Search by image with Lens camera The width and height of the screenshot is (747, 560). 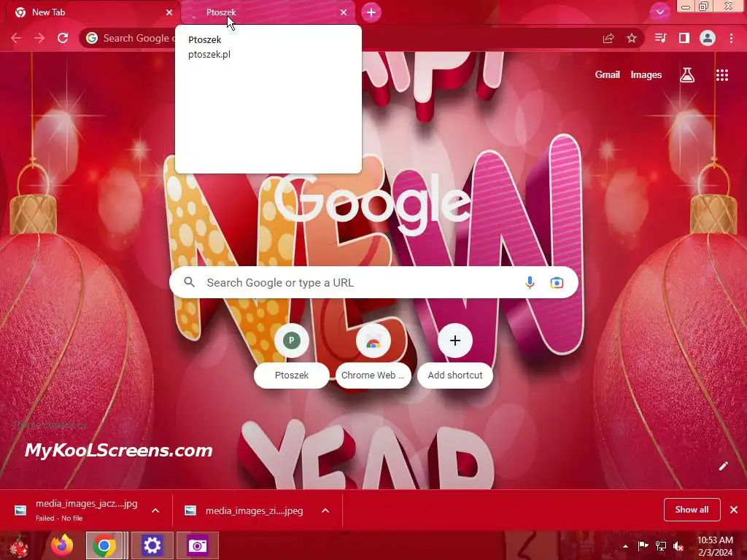[x=557, y=282]
